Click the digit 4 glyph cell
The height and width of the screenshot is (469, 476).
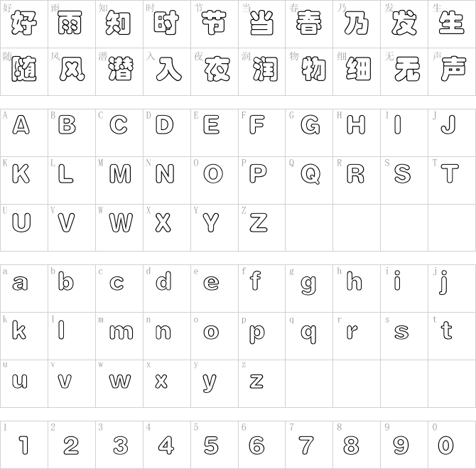167,445
